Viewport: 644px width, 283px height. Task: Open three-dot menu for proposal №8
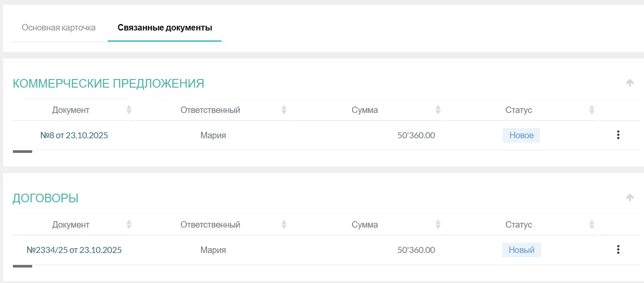point(618,135)
